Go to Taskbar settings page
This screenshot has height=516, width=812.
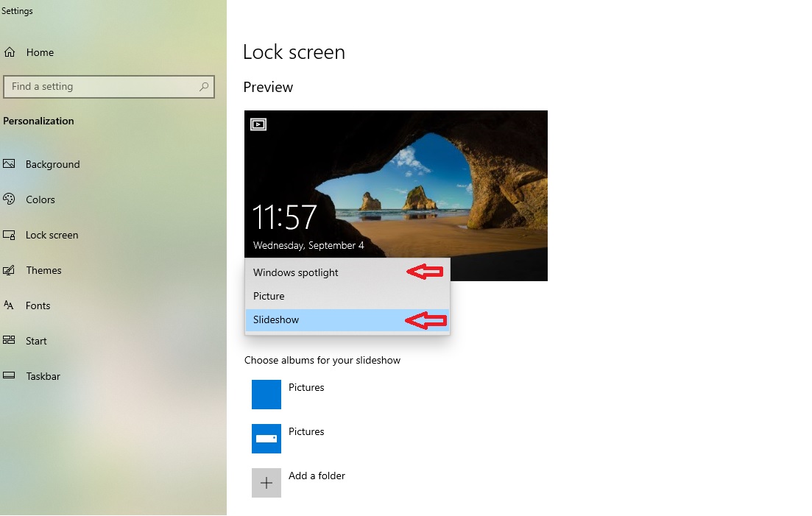(x=43, y=376)
